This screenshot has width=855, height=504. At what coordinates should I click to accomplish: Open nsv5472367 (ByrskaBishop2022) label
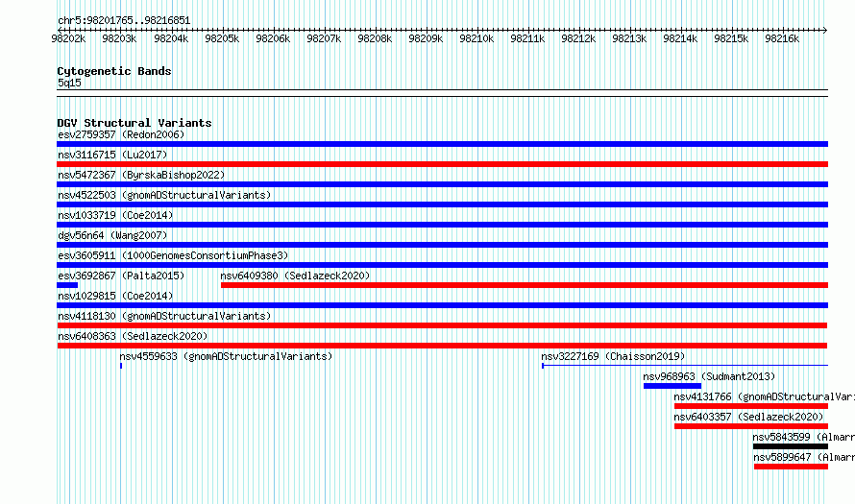pos(141,175)
